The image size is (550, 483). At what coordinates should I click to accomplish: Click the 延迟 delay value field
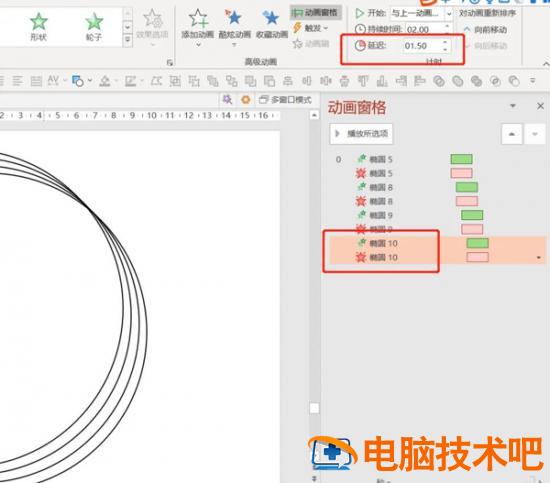421,46
